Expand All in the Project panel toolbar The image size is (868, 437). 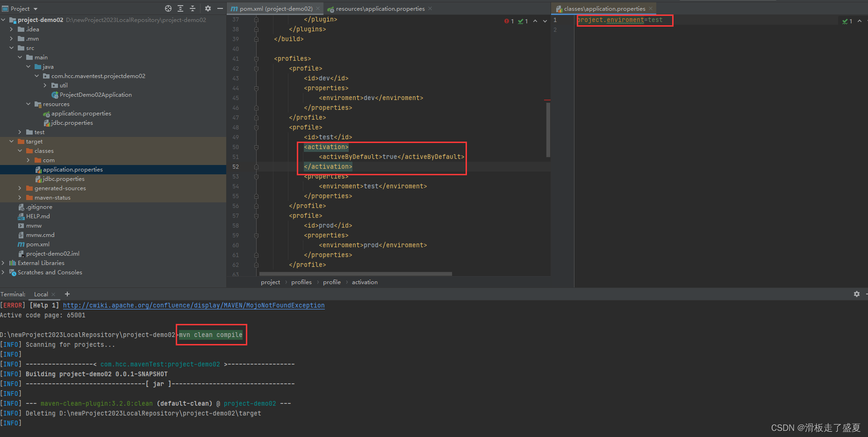tap(180, 8)
